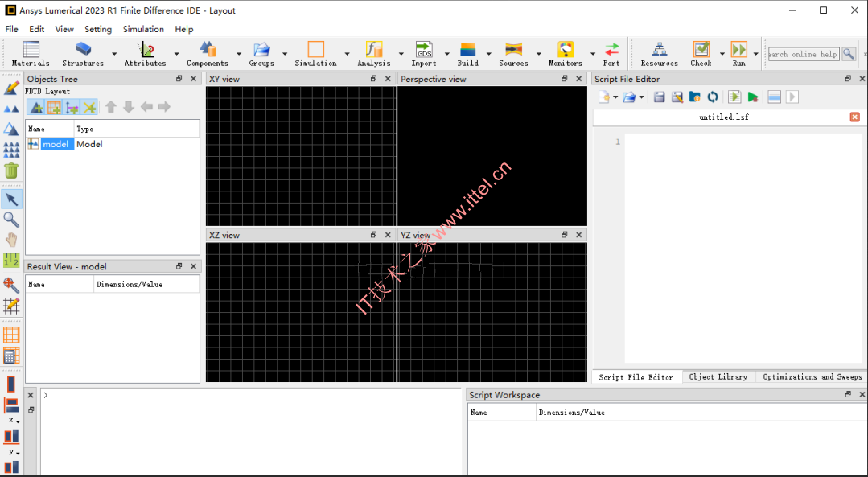Expand the Analysis dropdown arrow
This screenshot has width=868, height=477.
[x=401, y=54]
